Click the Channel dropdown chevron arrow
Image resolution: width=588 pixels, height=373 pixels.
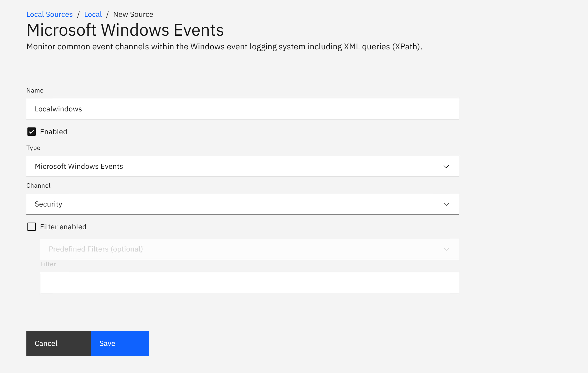click(446, 204)
